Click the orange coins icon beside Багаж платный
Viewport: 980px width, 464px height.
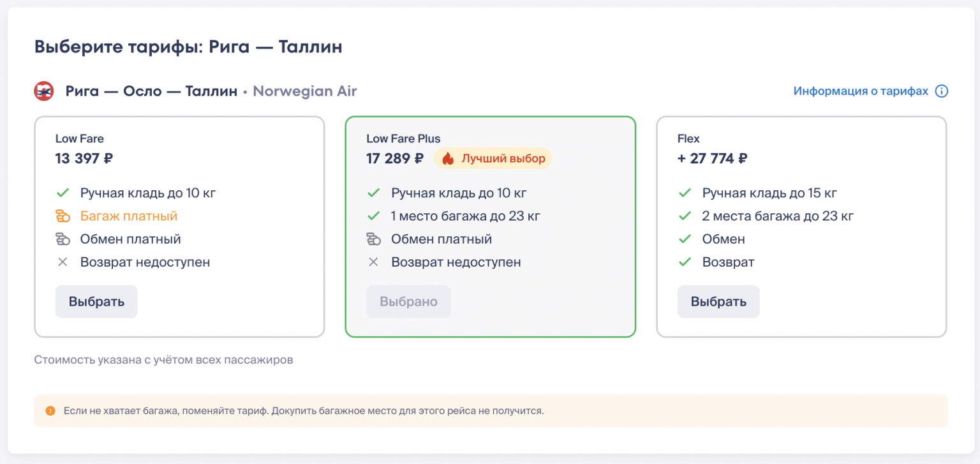coord(63,216)
